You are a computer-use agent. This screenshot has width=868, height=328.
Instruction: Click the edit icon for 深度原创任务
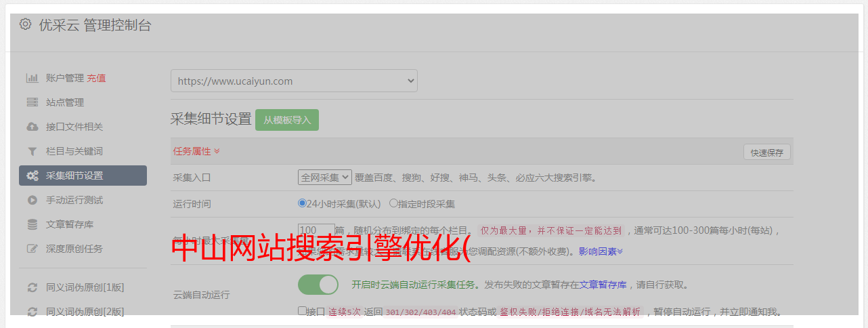32,249
